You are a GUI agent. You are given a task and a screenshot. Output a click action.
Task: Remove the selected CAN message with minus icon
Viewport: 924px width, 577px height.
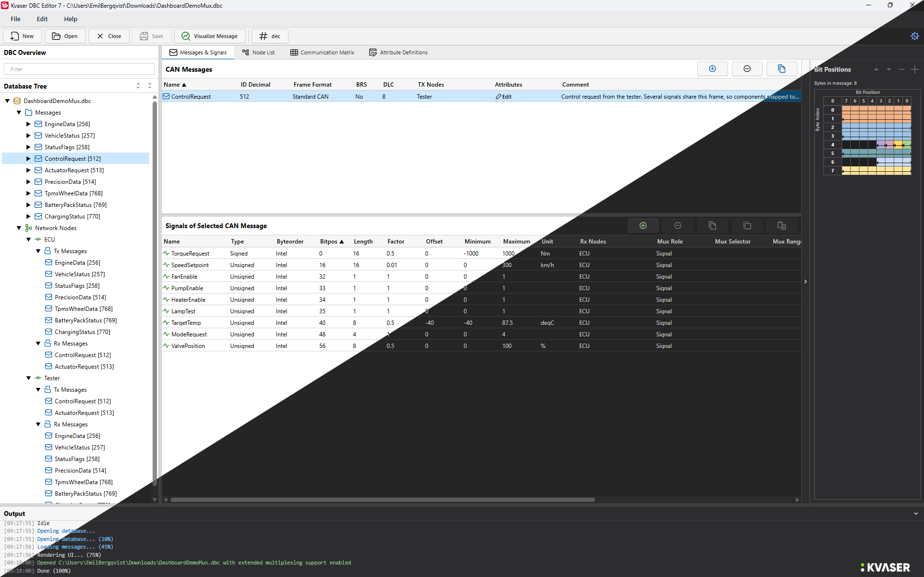click(747, 69)
